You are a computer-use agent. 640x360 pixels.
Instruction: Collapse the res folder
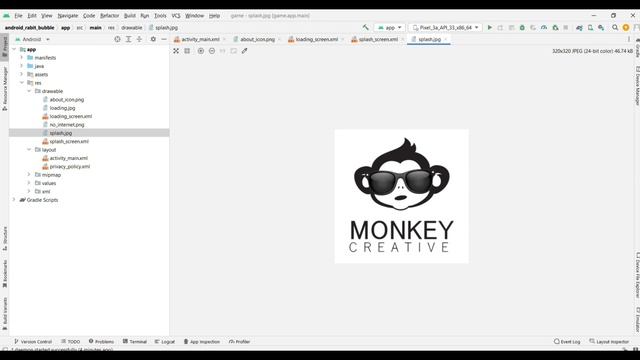click(x=22, y=82)
